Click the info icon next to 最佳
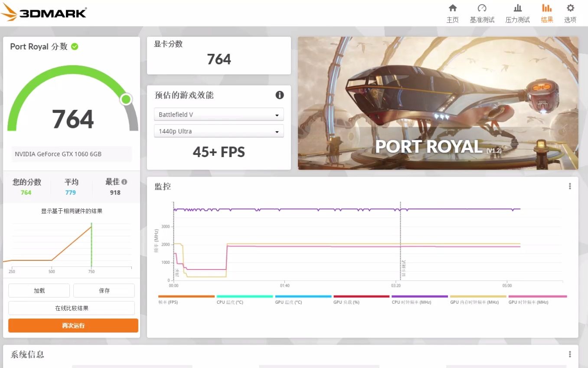Image resolution: width=588 pixels, height=368 pixels. 124,182
